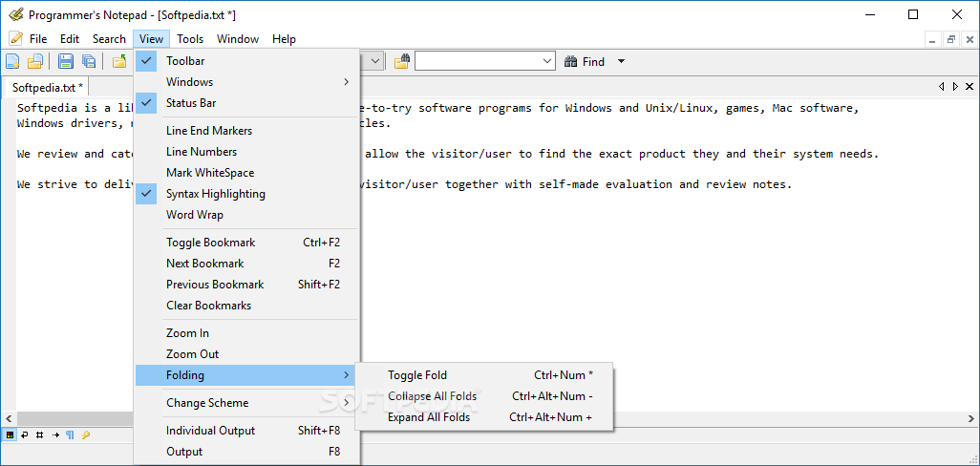The image size is (980, 466).
Task: Enable Line End Markers
Action: pyautogui.click(x=247, y=131)
